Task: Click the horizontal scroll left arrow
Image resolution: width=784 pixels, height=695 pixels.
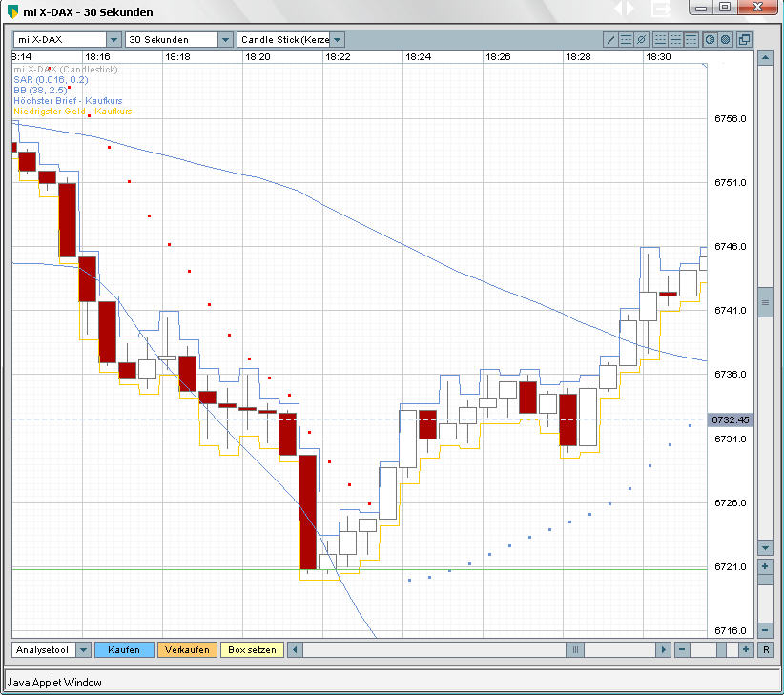Action: point(295,649)
